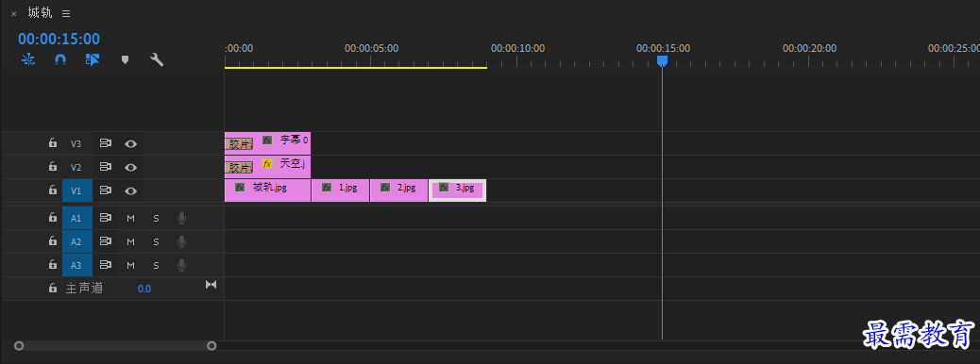
Task: Toggle the Linked Selection icon
Action: 93,60
